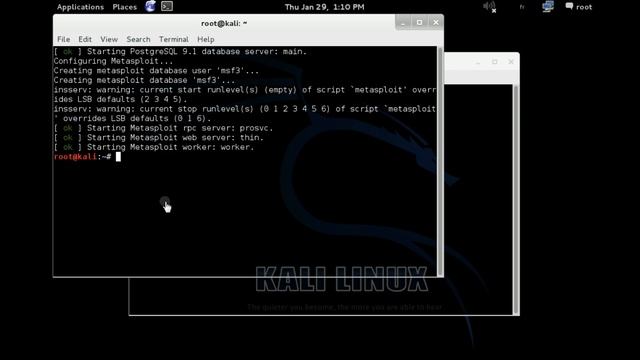Open the Help menu in terminal

[x=206, y=39]
